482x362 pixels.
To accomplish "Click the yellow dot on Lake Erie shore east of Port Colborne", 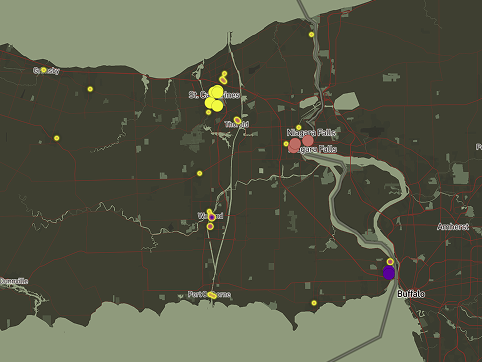I will click(314, 303).
